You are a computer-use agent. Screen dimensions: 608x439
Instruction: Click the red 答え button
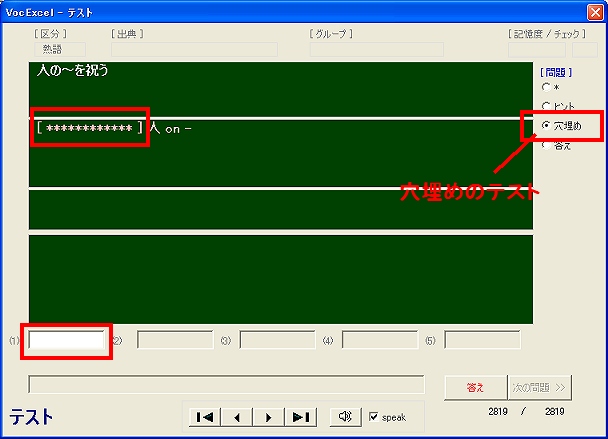click(x=475, y=387)
